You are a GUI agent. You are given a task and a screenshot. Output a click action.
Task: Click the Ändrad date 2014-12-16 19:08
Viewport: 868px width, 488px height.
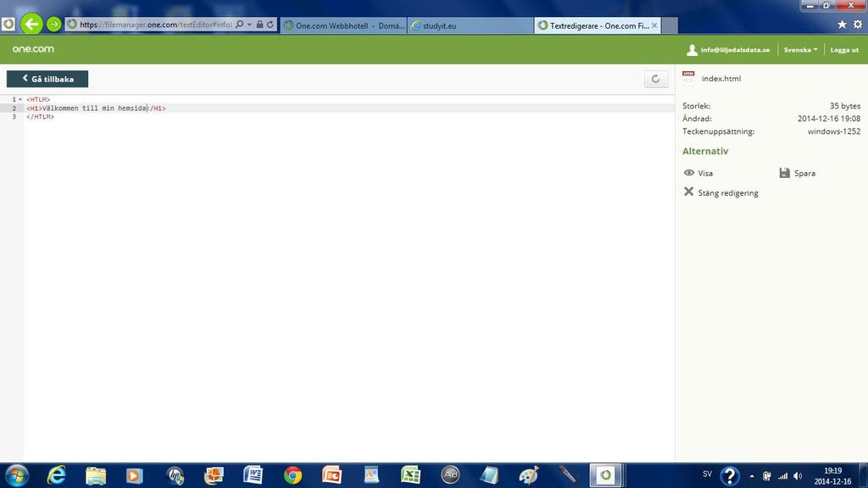829,119
